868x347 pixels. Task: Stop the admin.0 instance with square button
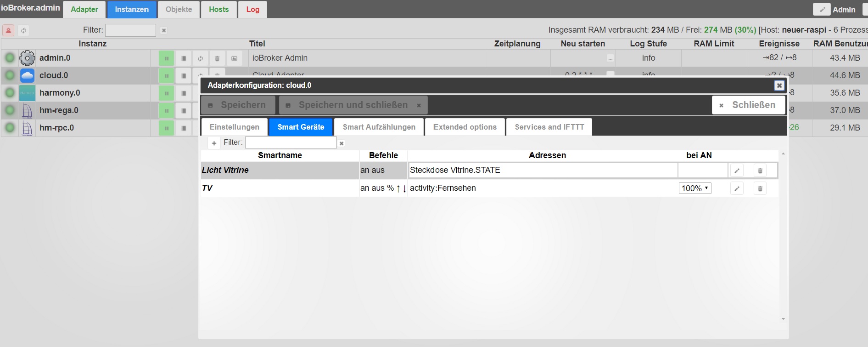click(184, 58)
